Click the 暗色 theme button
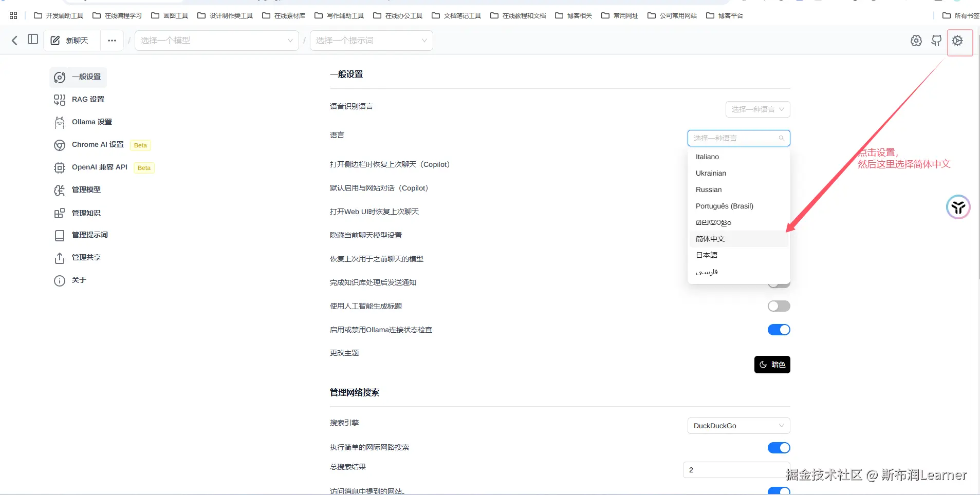 coord(772,365)
